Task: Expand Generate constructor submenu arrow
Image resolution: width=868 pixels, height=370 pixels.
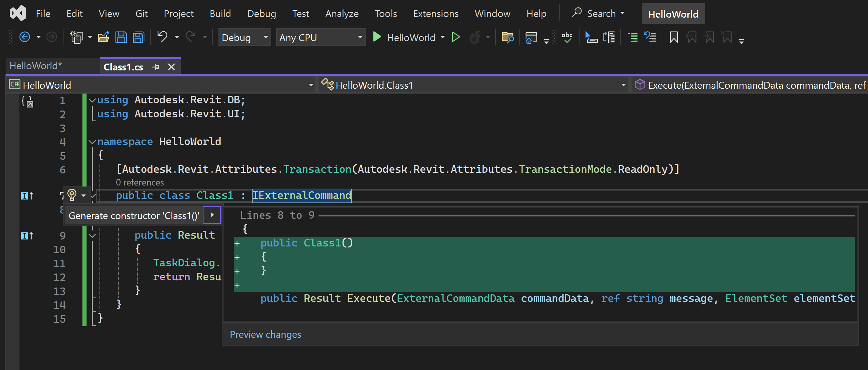Action: [212, 215]
